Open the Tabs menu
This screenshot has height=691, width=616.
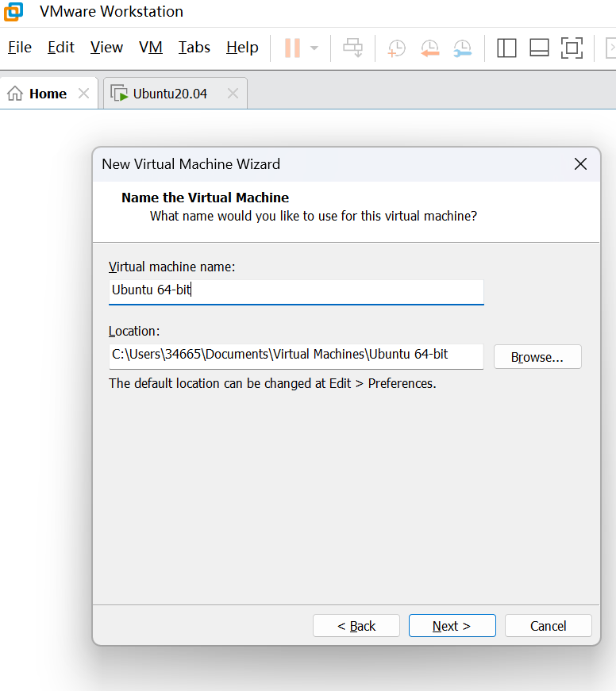194,48
